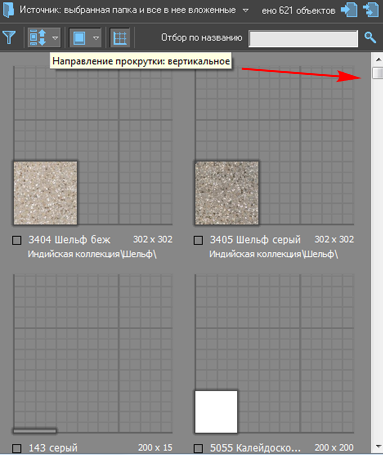Select the 3405 Шельф серый tile thumbnail
Image resolution: width=383 pixels, height=455 pixels.
click(227, 193)
